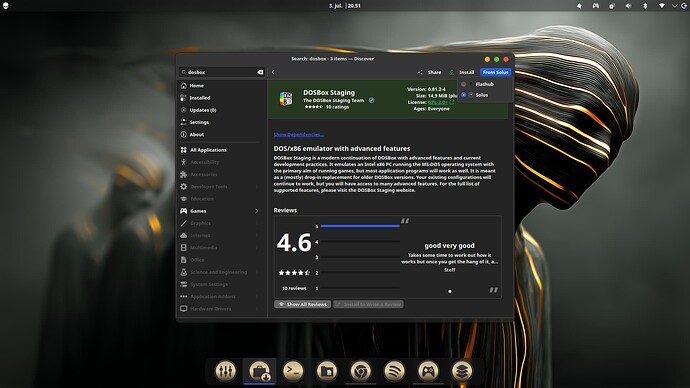This screenshot has height=388, width=690.
Task: Click the 'good very good' review
Action: (449, 246)
